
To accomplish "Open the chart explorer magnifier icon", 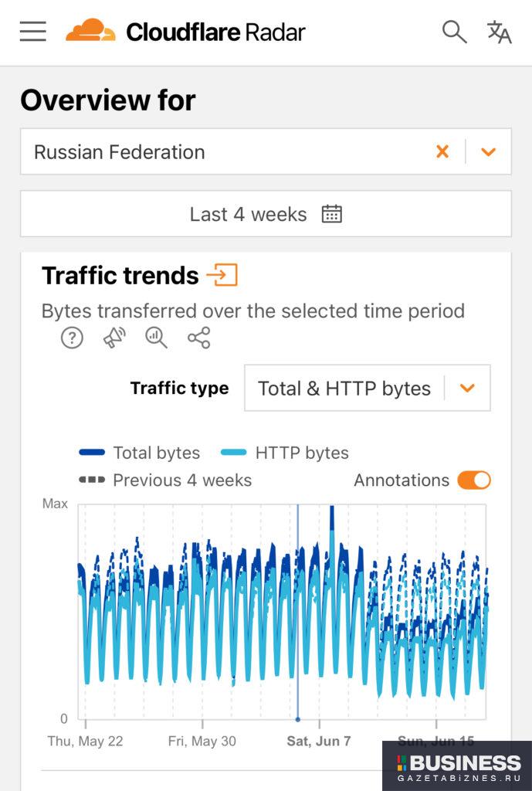I will click(x=157, y=338).
